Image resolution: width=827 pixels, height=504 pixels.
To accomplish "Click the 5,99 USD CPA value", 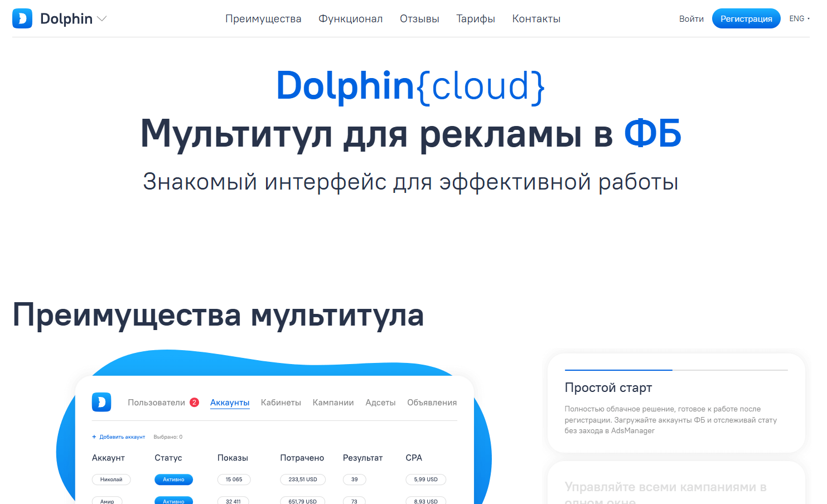I will click(x=425, y=479).
